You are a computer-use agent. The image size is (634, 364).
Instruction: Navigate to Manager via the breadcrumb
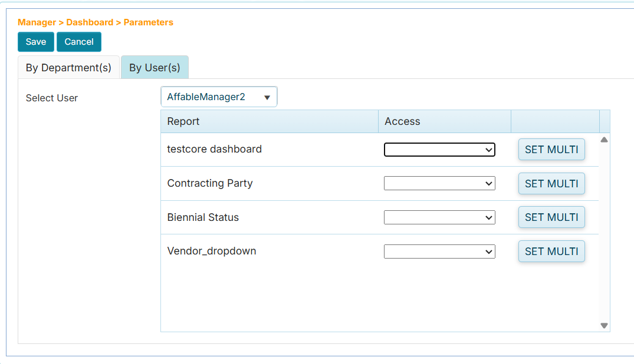[x=35, y=22]
